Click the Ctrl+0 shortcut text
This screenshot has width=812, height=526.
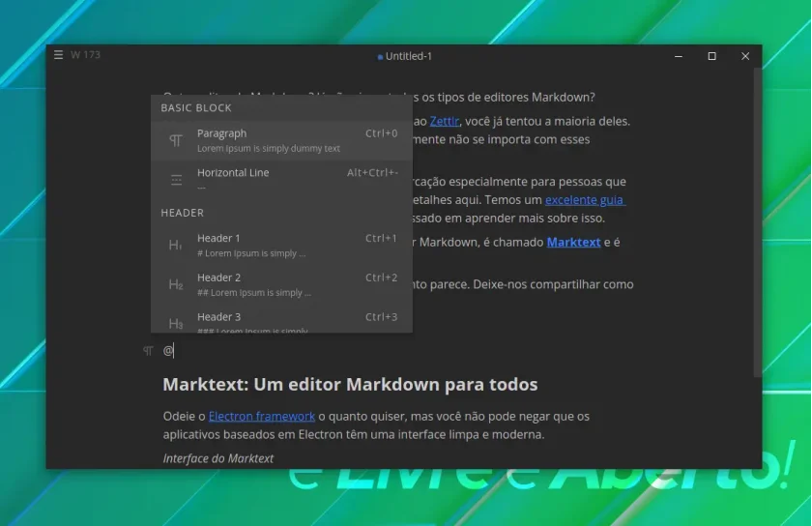click(x=381, y=133)
